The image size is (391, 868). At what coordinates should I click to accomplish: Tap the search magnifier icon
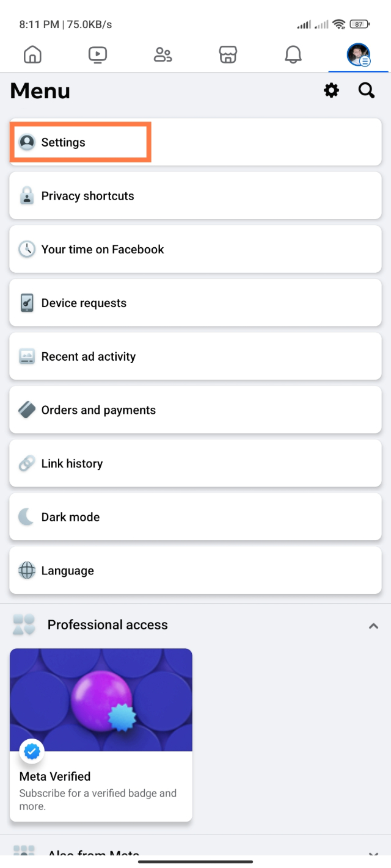pyautogui.click(x=366, y=91)
